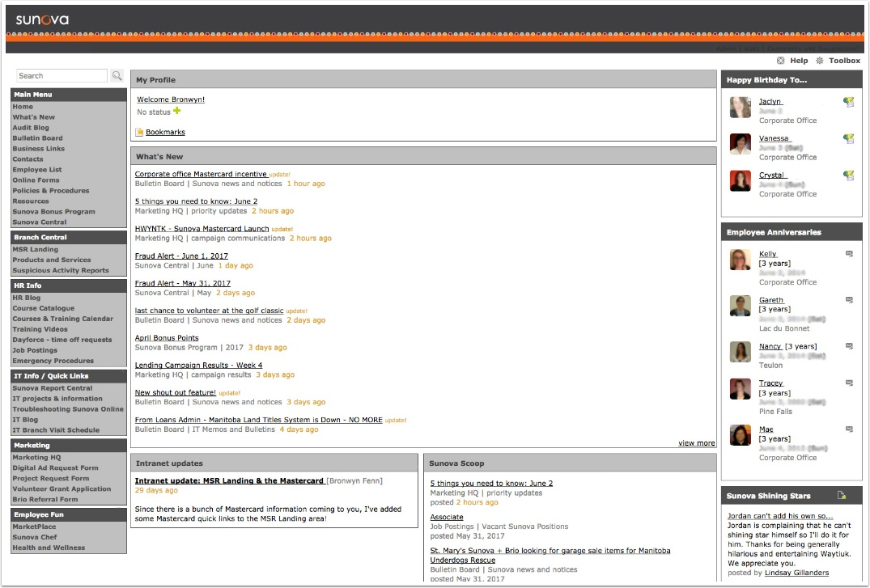Open IT Branch Visit Schedule menu item

click(56, 430)
